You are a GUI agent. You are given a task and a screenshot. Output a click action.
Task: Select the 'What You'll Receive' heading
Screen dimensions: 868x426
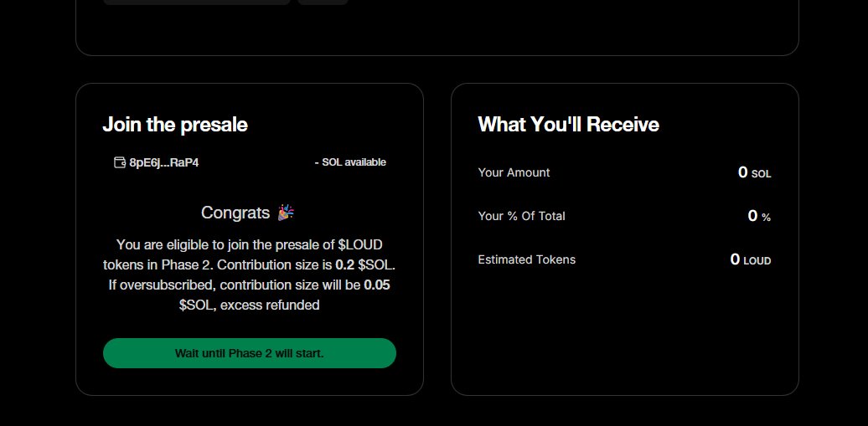tap(569, 125)
